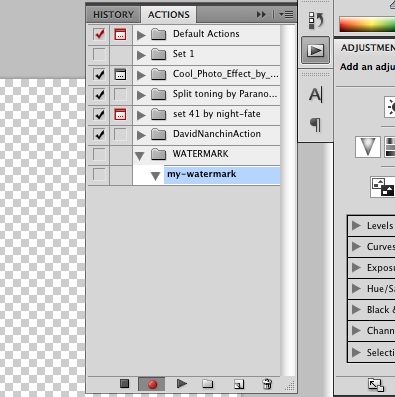Select the my-watermark action

click(222, 174)
